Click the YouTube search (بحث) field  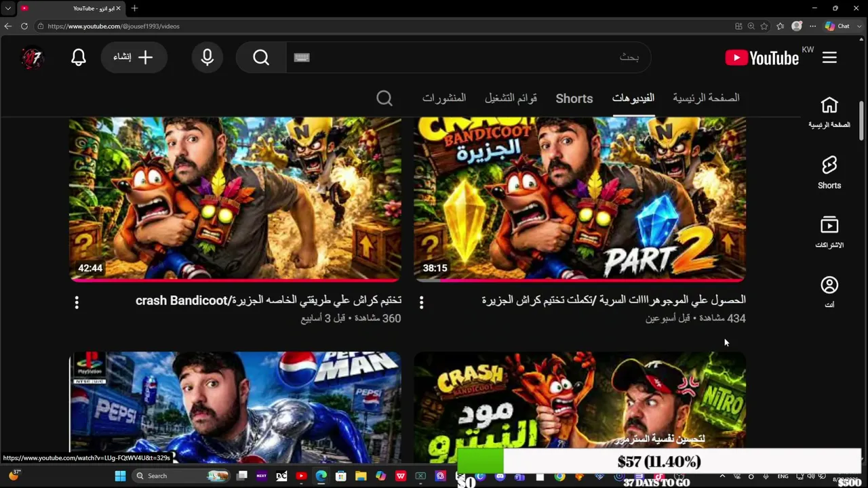tap(468, 58)
